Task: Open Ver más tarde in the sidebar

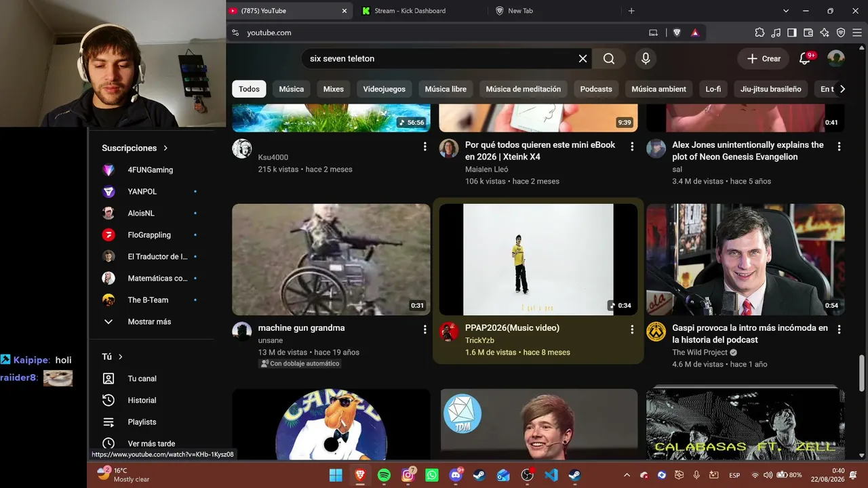Action: click(151, 444)
